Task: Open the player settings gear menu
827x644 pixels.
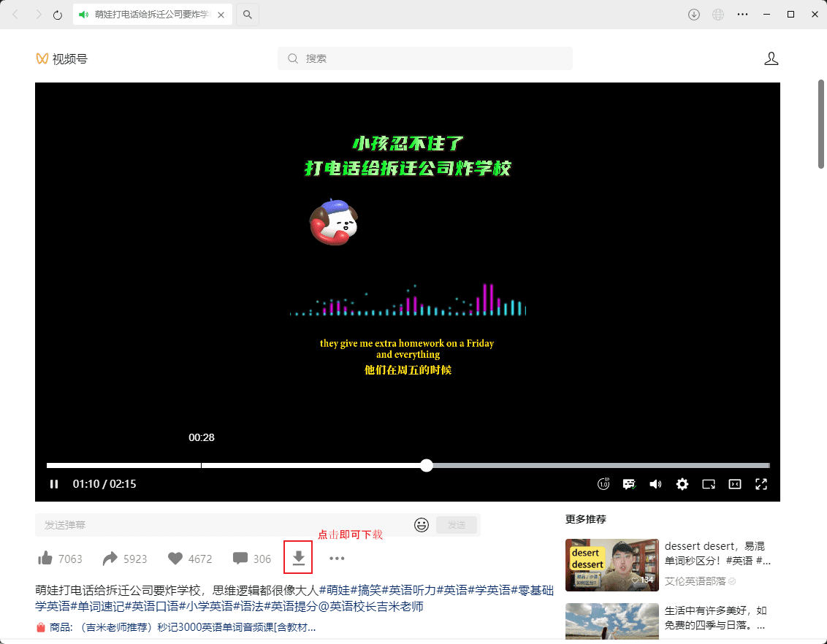Action: point(682,483)
